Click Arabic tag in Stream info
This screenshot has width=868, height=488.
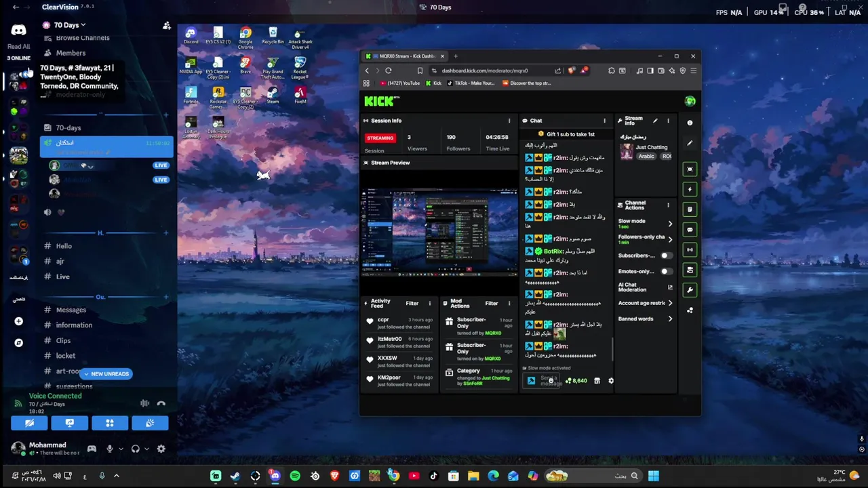click(646, 157)
